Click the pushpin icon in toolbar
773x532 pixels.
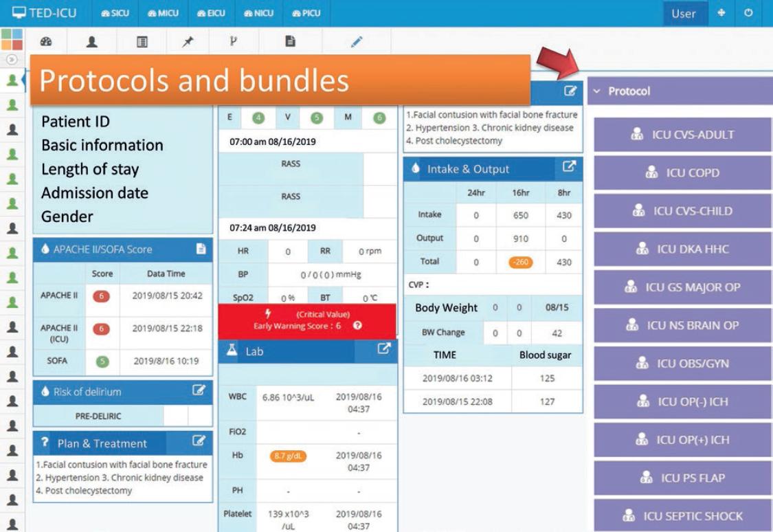188,42
